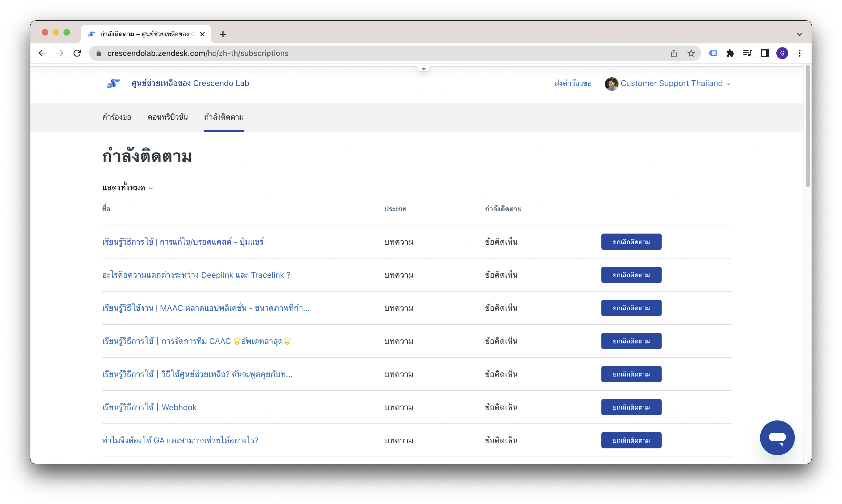
Task: Close the current browser tab
Action: pos(202,34)
